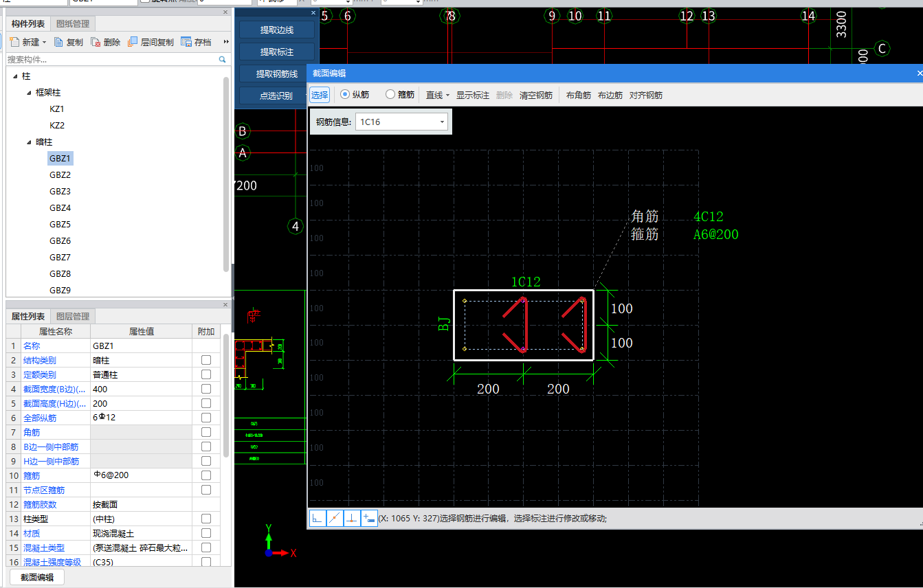Click 布边筋 in section editor toolbar

click(x=610, y=95)
